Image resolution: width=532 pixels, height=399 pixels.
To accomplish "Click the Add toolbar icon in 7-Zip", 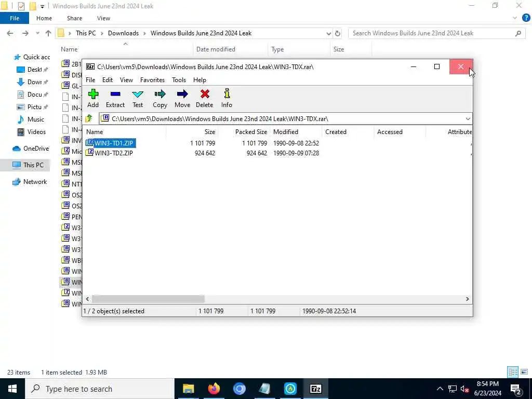I will pyautogui.click(x=93, y=98).
